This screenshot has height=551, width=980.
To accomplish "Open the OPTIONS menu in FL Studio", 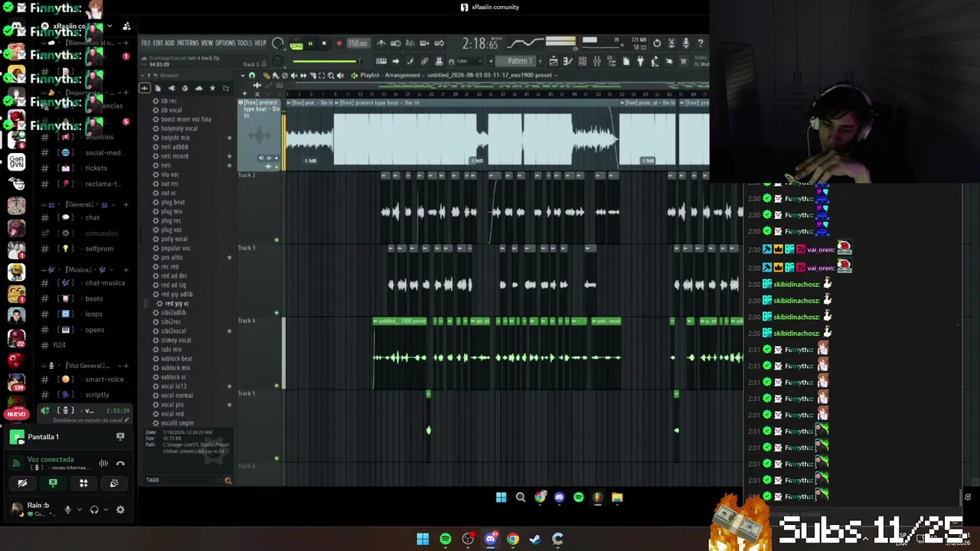I will (x=225, y=44).
